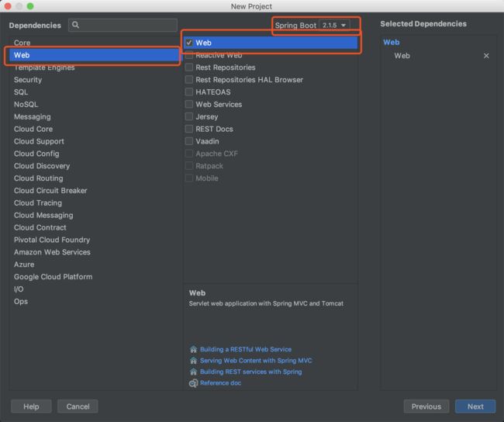The width and height of the screenshot is (504, 422).
Task: Open the Spring Boot version dropdown
Action: pos(334,25)
